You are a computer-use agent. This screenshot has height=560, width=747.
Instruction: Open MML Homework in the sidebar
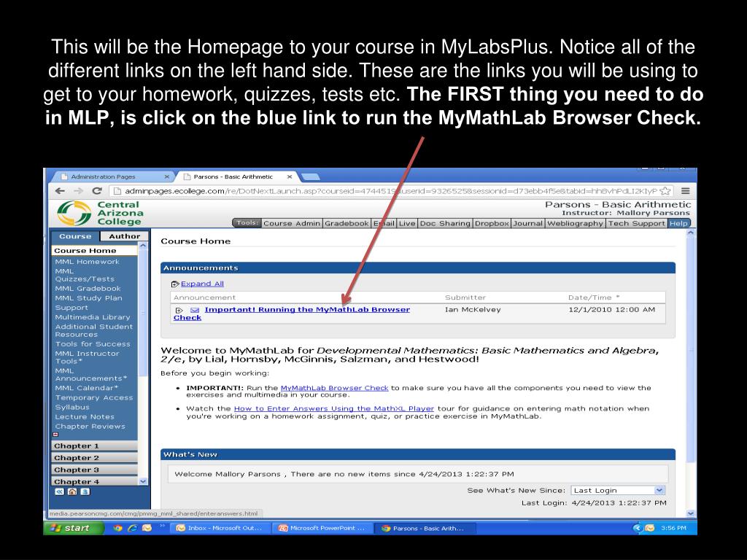tap(88, 262)
